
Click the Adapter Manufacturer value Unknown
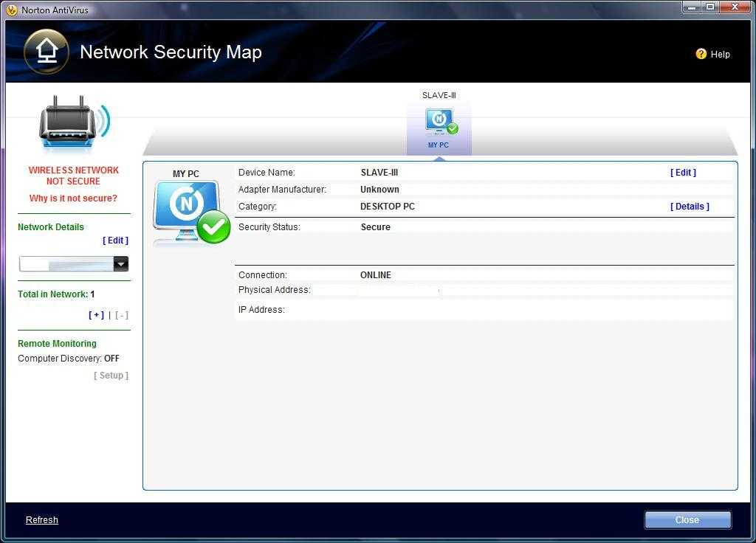[x=380, y=190]
